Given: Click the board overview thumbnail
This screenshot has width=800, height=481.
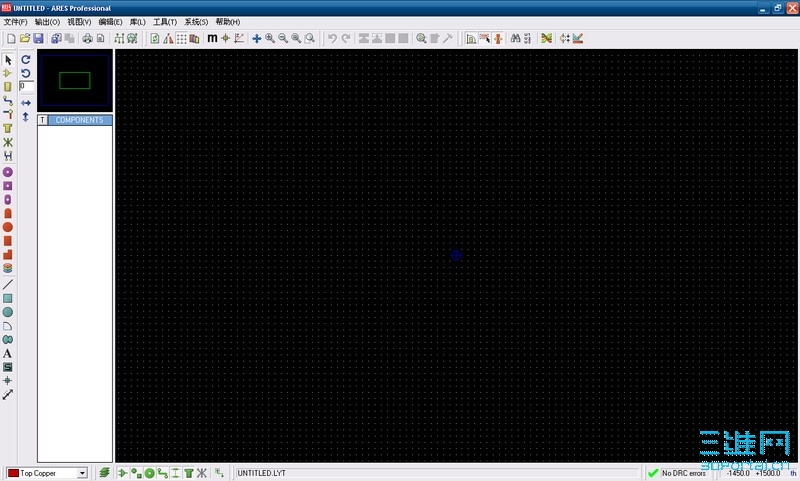Looking at the screenshot, I should point(75,81).
